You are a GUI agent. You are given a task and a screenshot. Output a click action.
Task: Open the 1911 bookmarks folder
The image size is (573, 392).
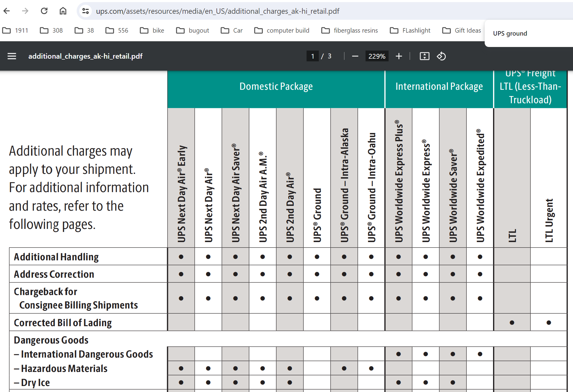(15, 30)
